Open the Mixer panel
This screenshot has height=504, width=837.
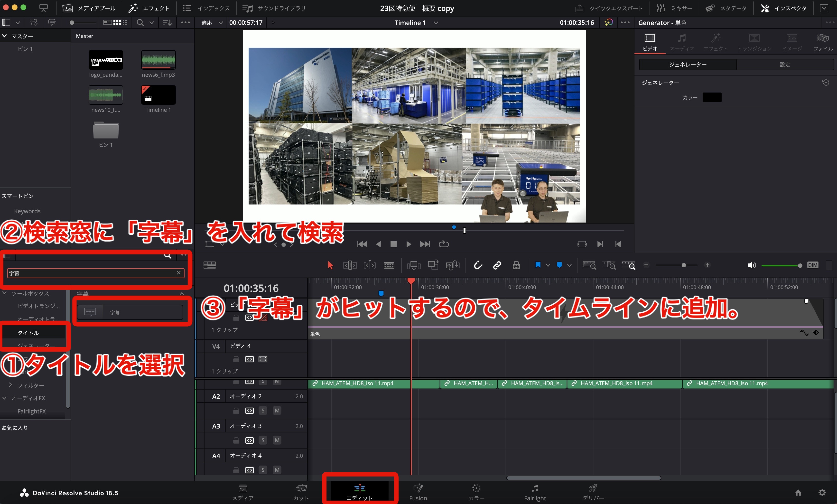point(674,8)
